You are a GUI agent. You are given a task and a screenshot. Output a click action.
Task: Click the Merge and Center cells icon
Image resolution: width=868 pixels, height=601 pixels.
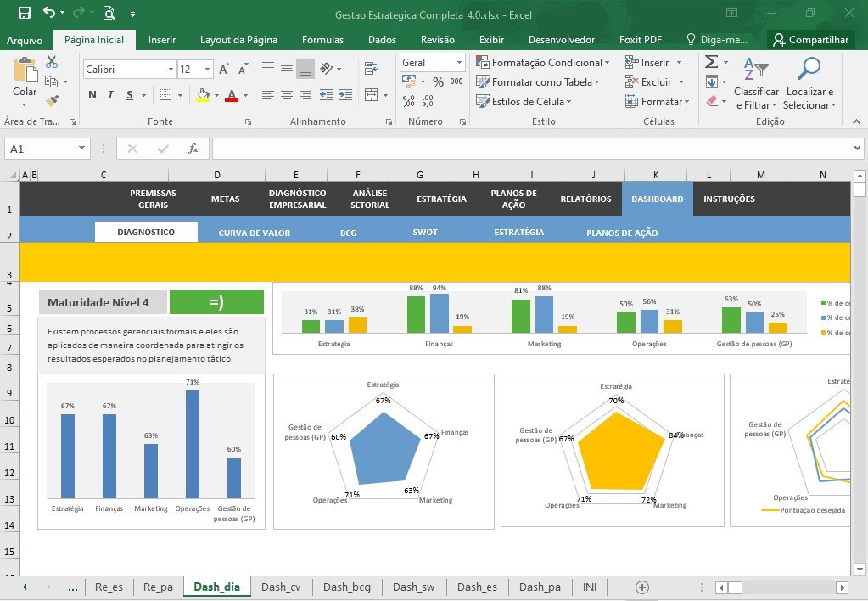372,95
